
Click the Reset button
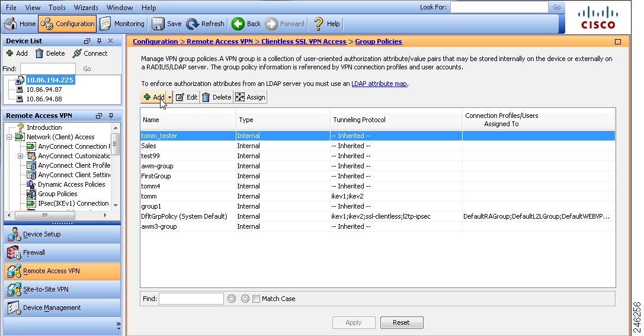point(401,322)
